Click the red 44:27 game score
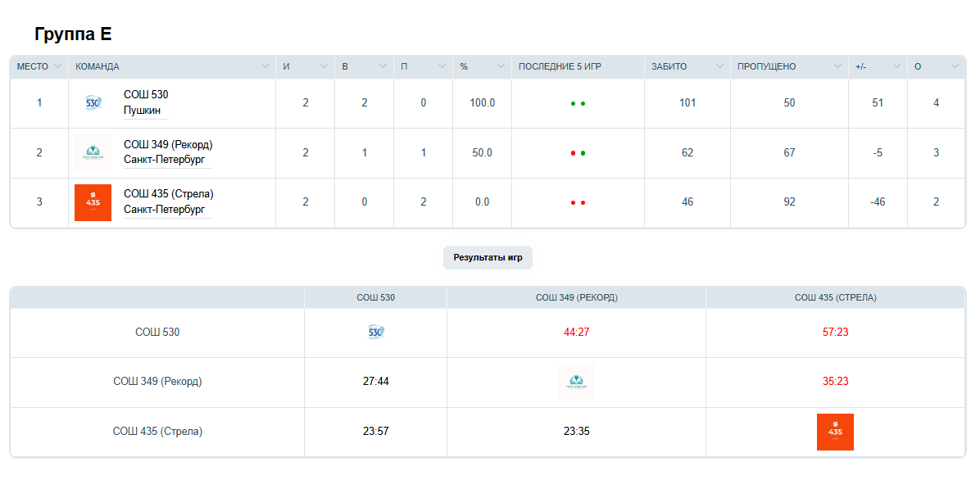 pos(576,333)
